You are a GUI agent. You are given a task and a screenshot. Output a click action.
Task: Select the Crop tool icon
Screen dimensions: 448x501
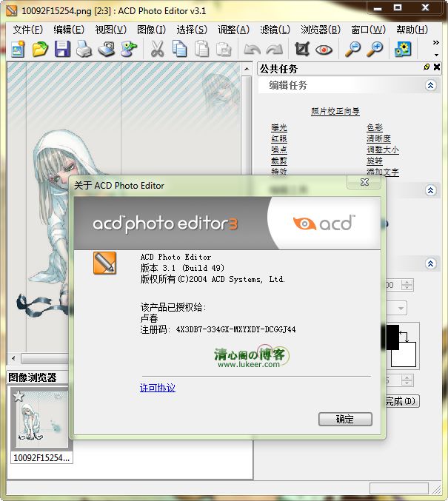(302, 49)
